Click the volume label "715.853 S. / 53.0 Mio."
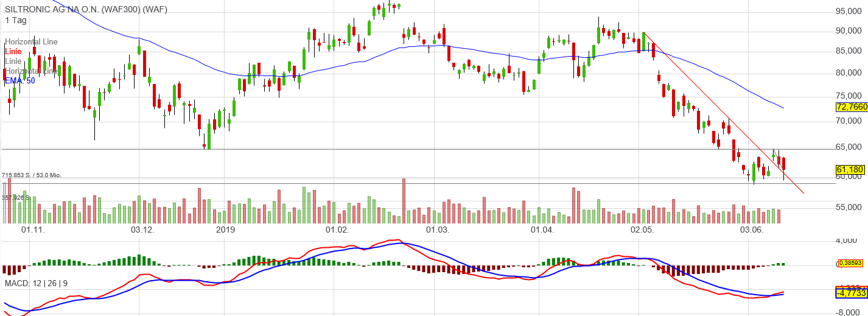 click(x=31, y=175)
